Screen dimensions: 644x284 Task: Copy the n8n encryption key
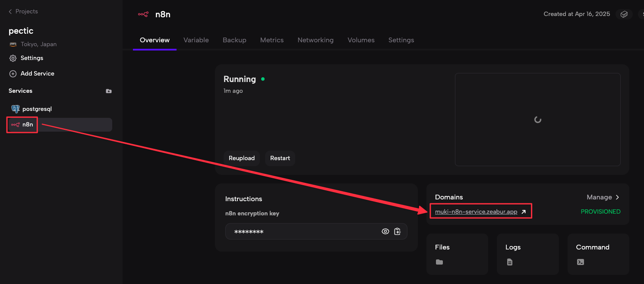(x=398, y=231)
